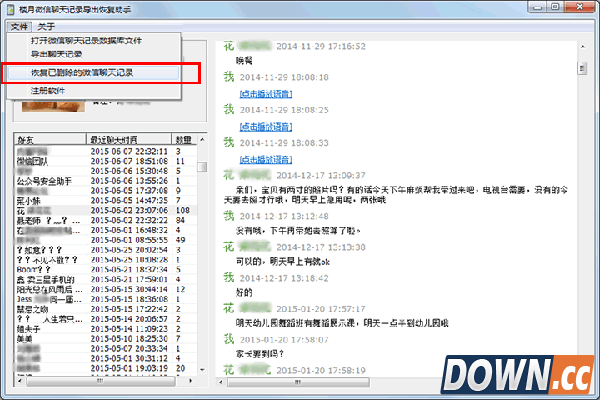Click the contact list horizontal scrollbar

[x=100, y=380]
